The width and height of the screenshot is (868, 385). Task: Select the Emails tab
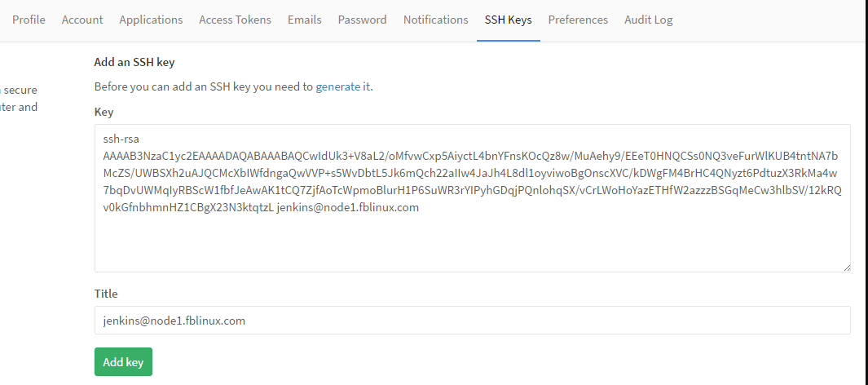(x=304, y=20)
